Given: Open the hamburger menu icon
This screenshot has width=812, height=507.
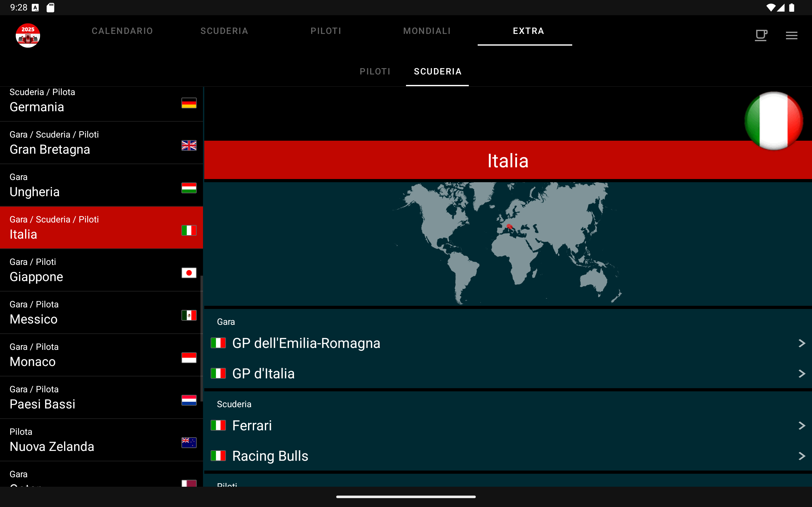Looking at the screenshot, I should pos(791,35).
